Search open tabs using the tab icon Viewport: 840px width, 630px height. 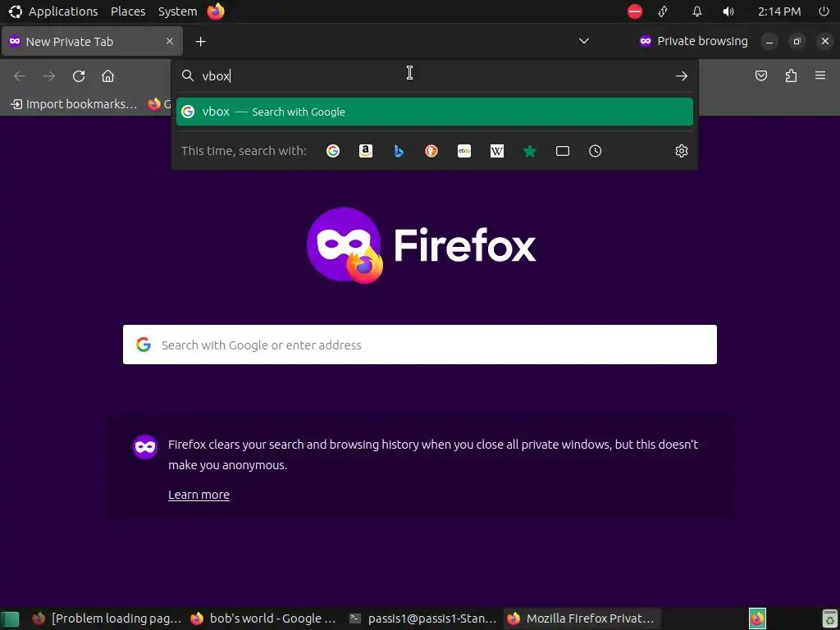563,151
